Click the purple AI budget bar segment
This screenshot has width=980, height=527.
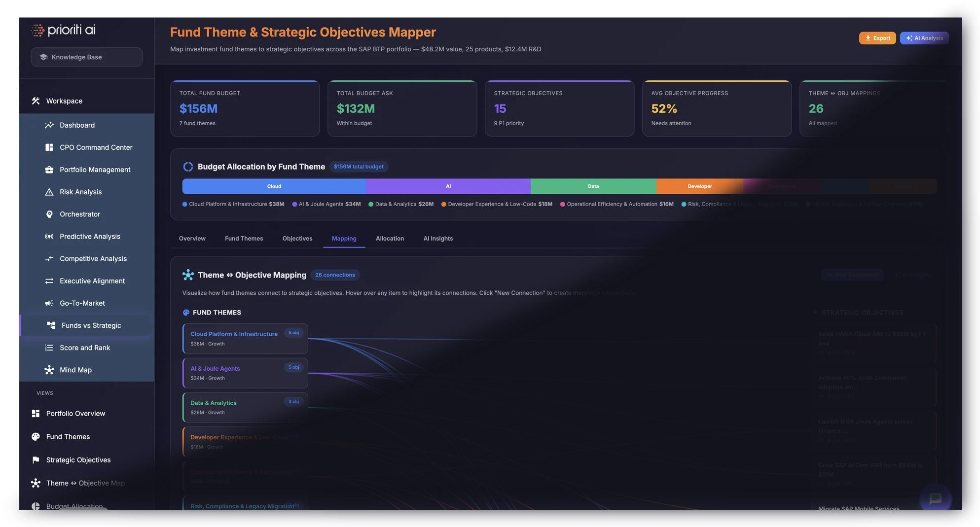click(x=448, y=186)
